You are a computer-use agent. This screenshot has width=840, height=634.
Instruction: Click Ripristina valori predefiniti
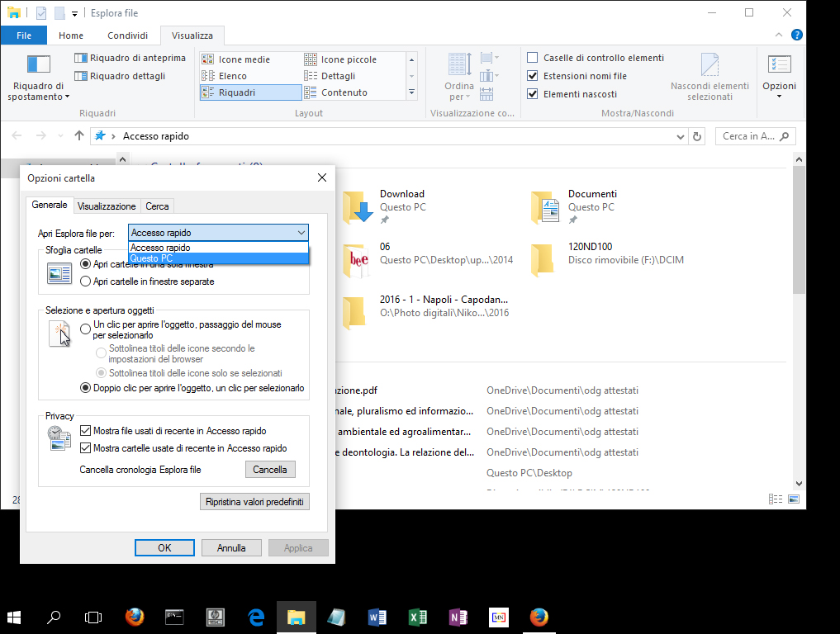click(254, 501)
